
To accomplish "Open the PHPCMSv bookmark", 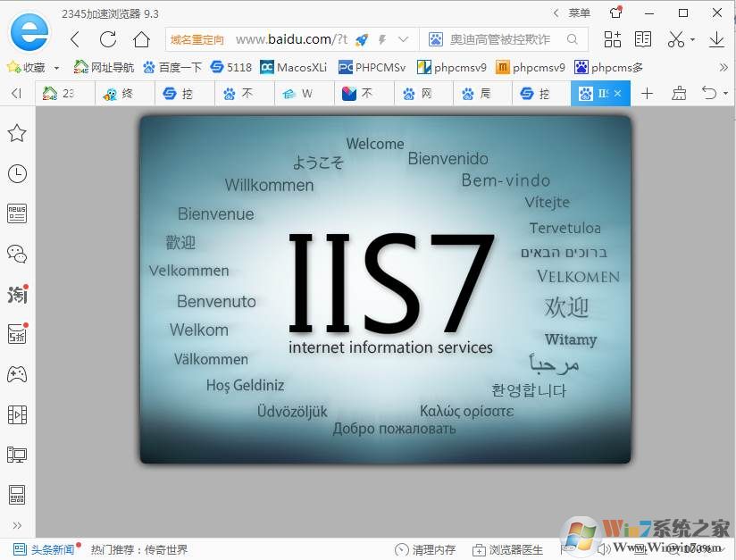I will pos(372,68).
